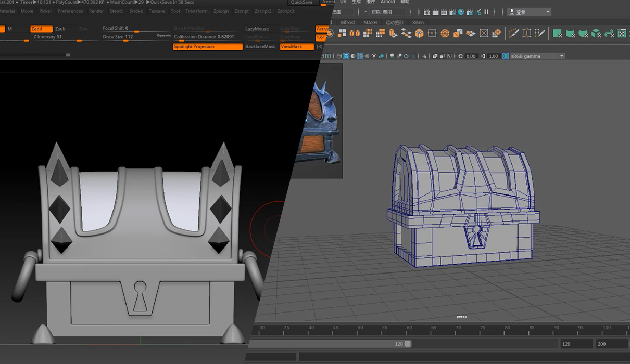The width and height of the screenshot is (630, 364).
Task: Turn on LazyMouse in ZBrush
Action: [257, 29]
